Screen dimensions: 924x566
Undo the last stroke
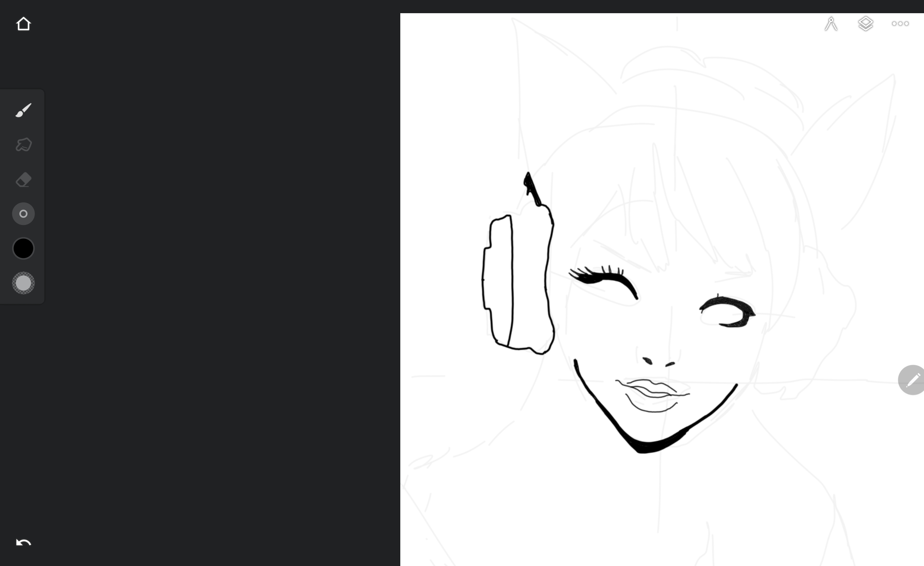[x=23, y=542]
